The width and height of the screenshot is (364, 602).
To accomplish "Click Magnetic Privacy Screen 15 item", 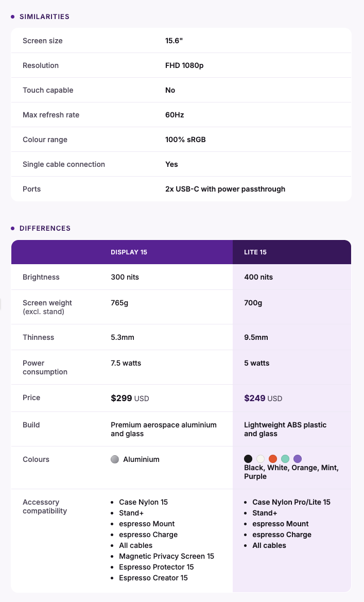I will pyautogui.click(x=166, y=556).
